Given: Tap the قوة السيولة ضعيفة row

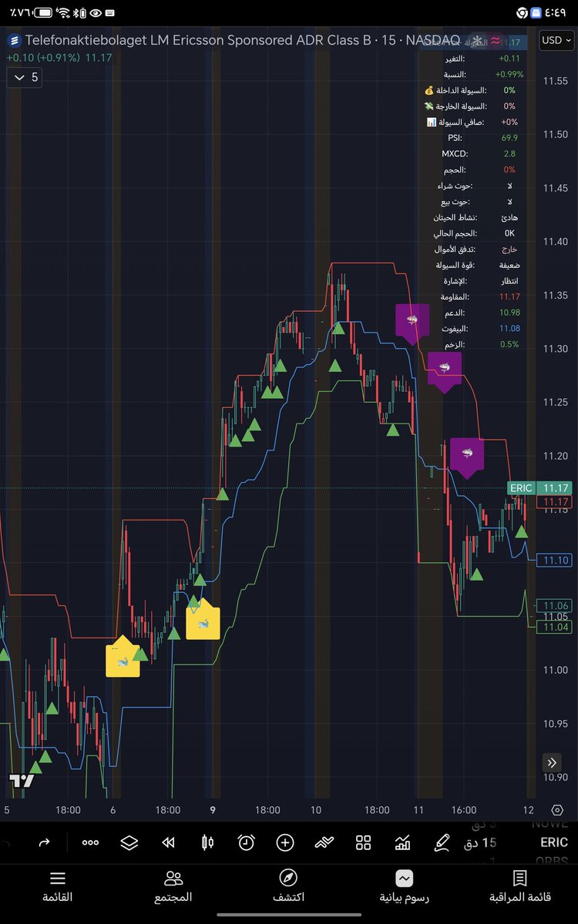Looking at the screenshot, I should [478, 265].
